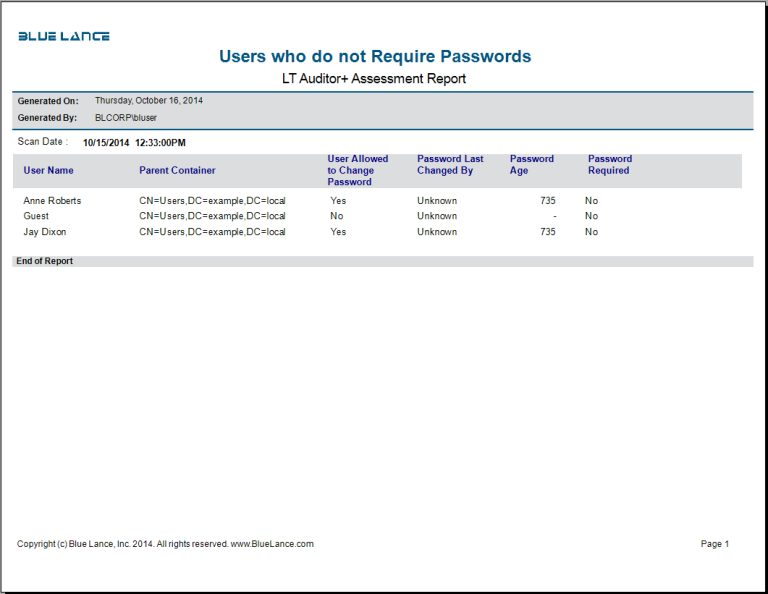This screenshot has height=594, width=768.
Task: Click 'Password Last Changed By' column header
Action: 450,165
